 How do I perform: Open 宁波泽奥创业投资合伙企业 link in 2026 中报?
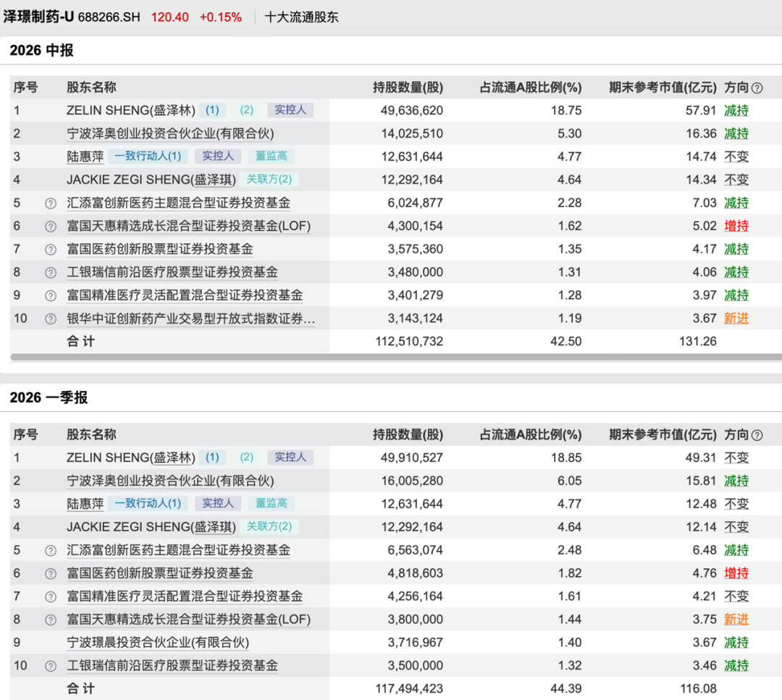pos(171,134)
